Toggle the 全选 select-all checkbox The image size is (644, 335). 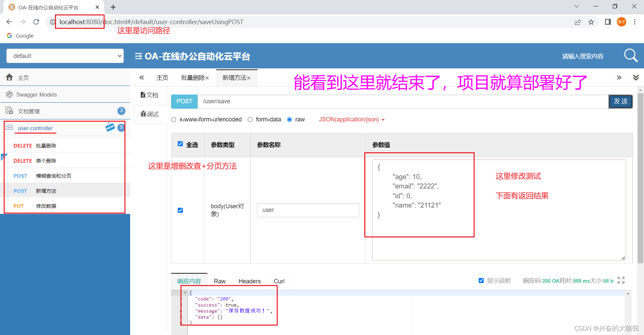pyautogui.click(x=180, y=144)
